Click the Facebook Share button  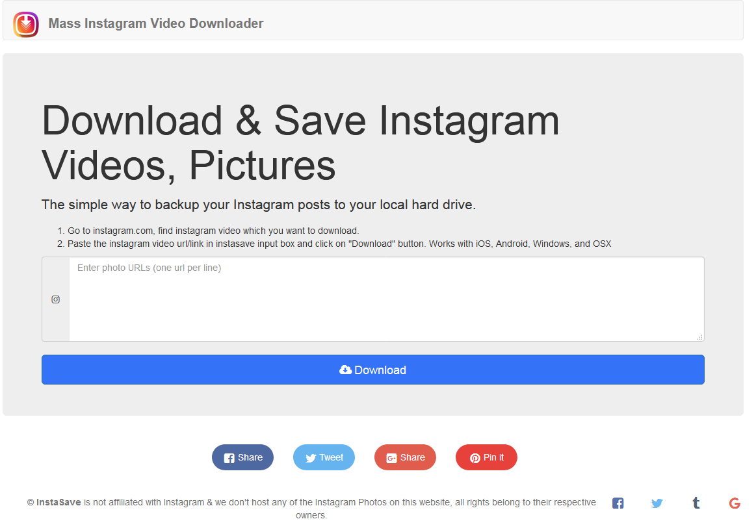pyautogui.click(x=242, y=457)
